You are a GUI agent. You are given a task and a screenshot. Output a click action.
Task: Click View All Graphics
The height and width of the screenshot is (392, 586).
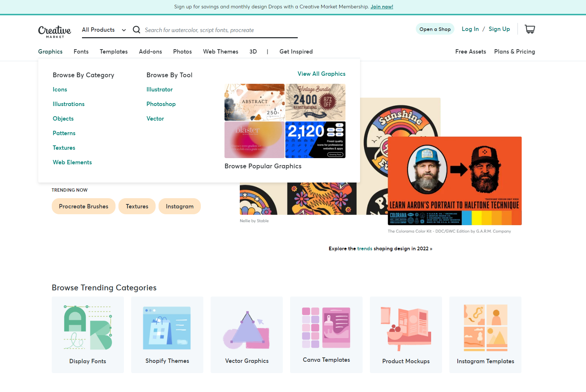pyautogui.click(x=321, y=74)
